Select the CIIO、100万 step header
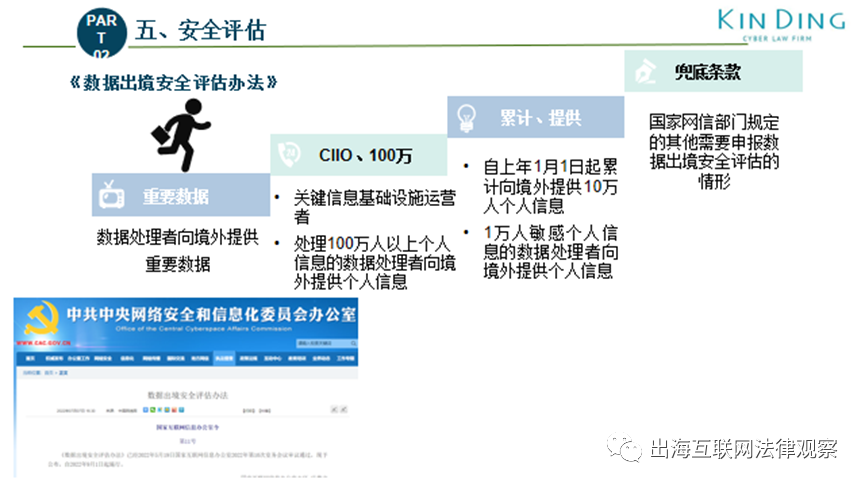 [x=359, y=155]
